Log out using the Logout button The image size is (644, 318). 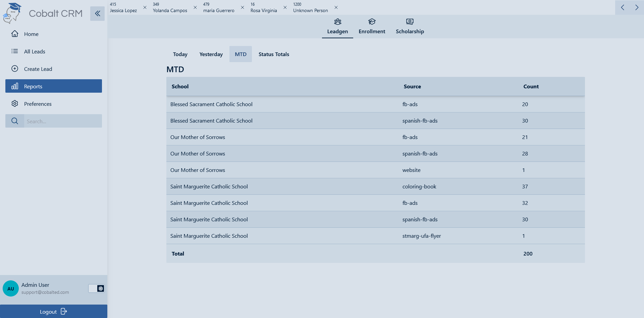(x=54, y=312)
